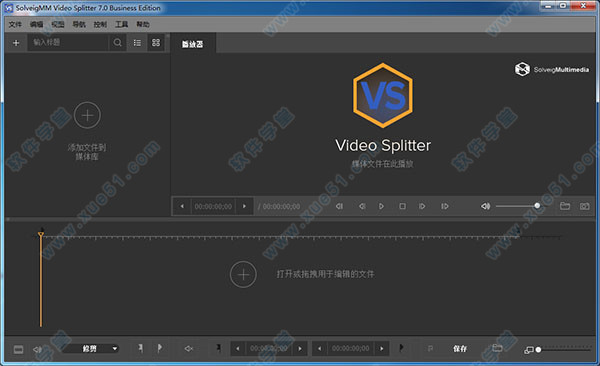
Task: Increase the fragment end time
Action: [x=382, y=349]
